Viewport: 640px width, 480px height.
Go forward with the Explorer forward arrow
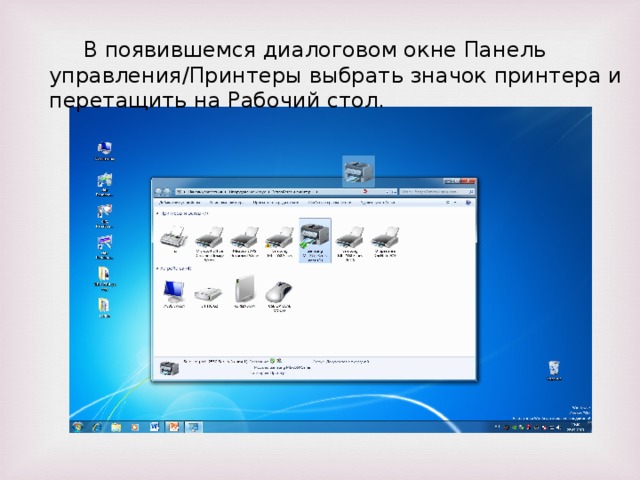168,191
